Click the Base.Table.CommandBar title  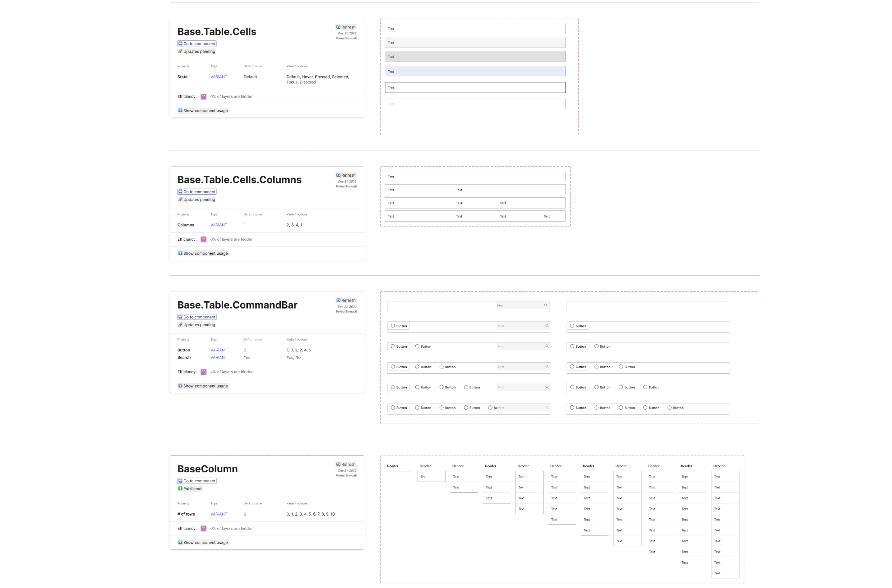(x=237, y=305)
